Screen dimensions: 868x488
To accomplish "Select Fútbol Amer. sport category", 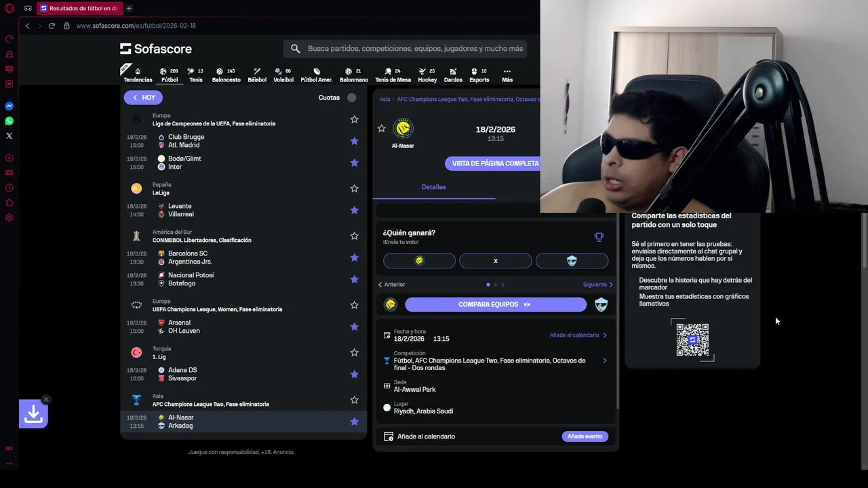I will click(x=317, y=75).
